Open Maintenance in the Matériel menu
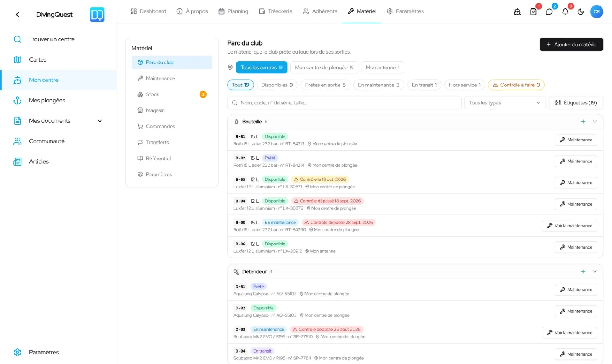Image resolution: width=612 pixels, height=364 pixels. coord(172,78)
